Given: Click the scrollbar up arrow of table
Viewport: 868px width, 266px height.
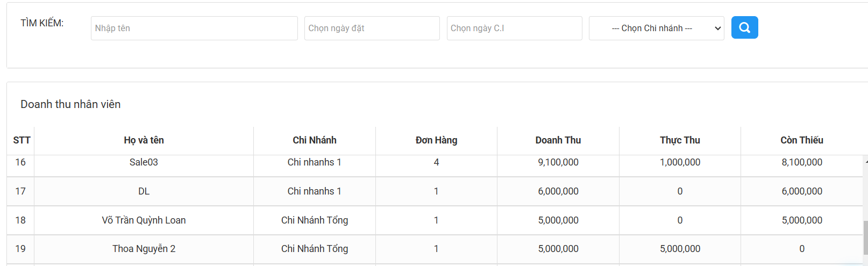Looking at the screenshot, I should pyautogui.click(x=866, y=160).
